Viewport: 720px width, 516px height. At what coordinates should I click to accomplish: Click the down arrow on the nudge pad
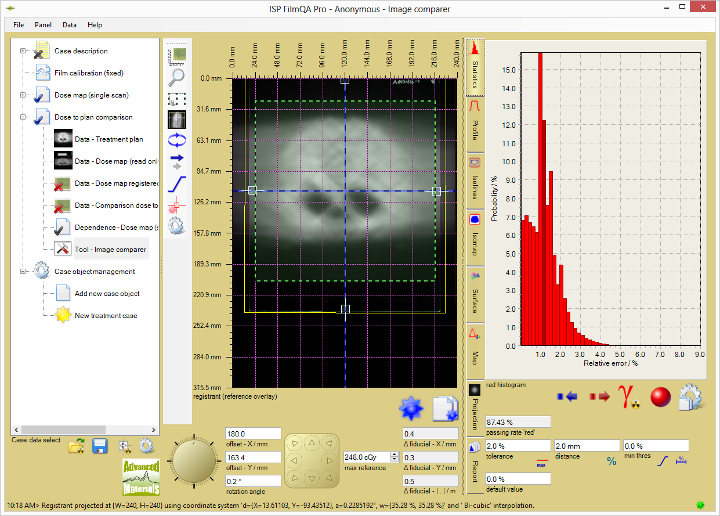312,478
